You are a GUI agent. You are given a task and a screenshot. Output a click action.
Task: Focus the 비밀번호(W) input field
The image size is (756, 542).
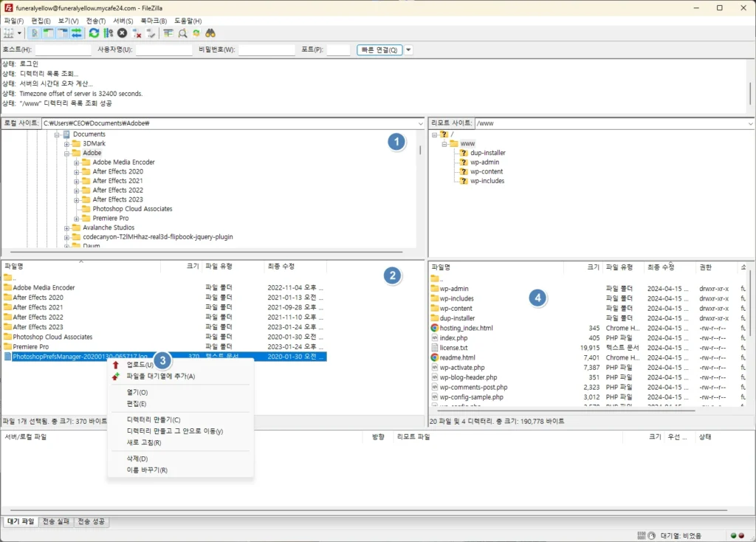[267, 49]
